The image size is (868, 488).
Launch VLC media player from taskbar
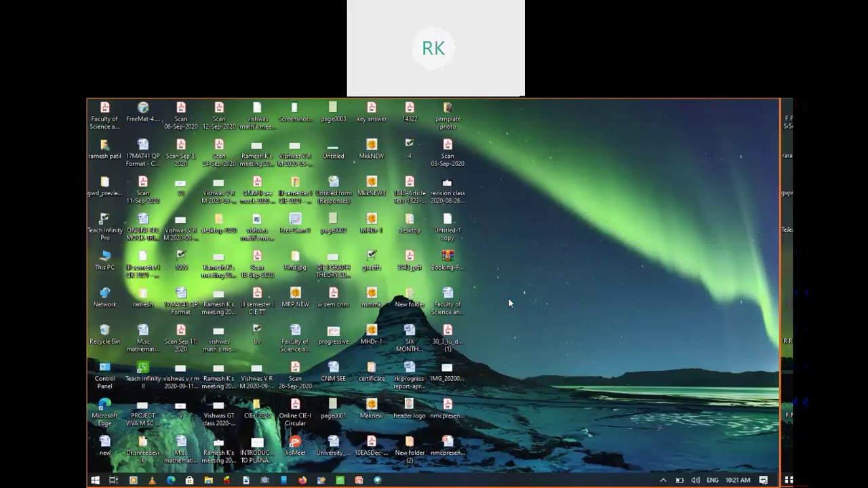point(151,480)
